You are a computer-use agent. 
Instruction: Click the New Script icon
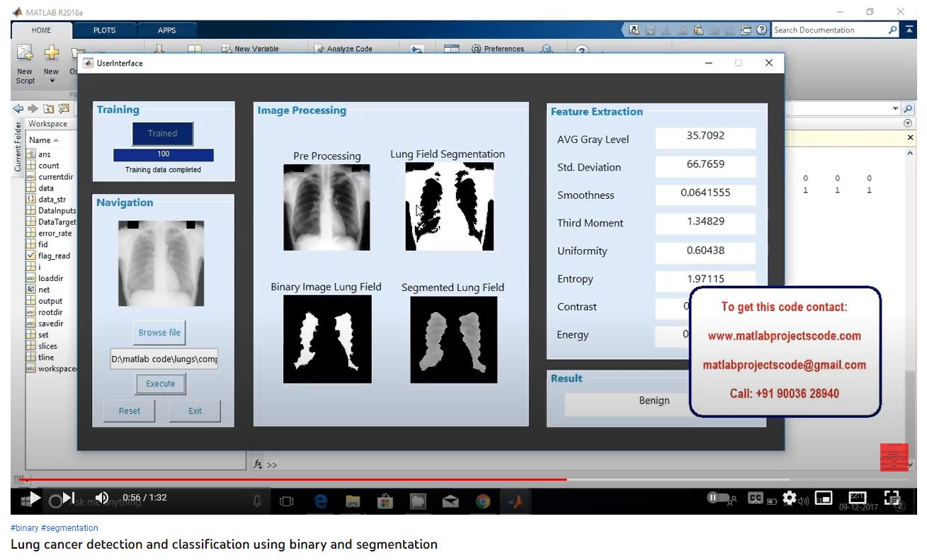[x=25, y=54]
